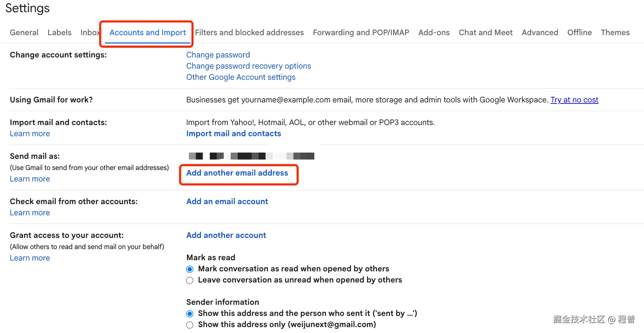
Task: Open the Labels tab
Action: [x=59, y=32]
